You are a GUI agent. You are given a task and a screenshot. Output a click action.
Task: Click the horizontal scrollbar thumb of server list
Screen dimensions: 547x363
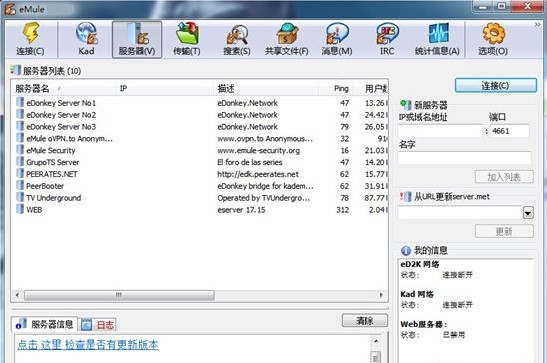(x=119, y=295)
